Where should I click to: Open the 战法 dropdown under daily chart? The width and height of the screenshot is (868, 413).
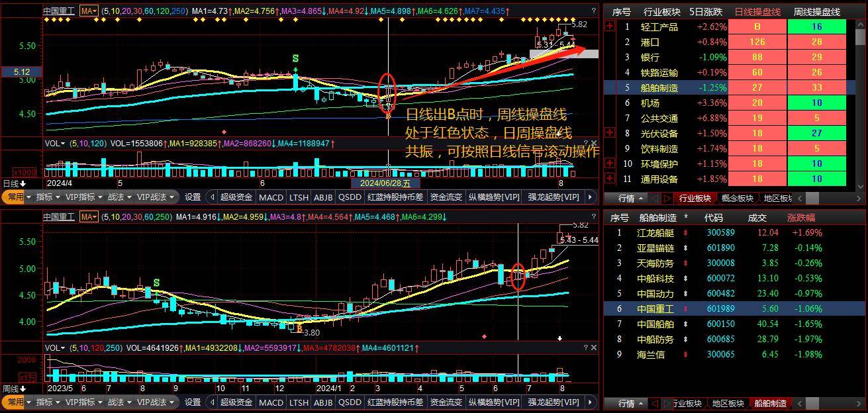pyautogui.click(x=120, y=197)
